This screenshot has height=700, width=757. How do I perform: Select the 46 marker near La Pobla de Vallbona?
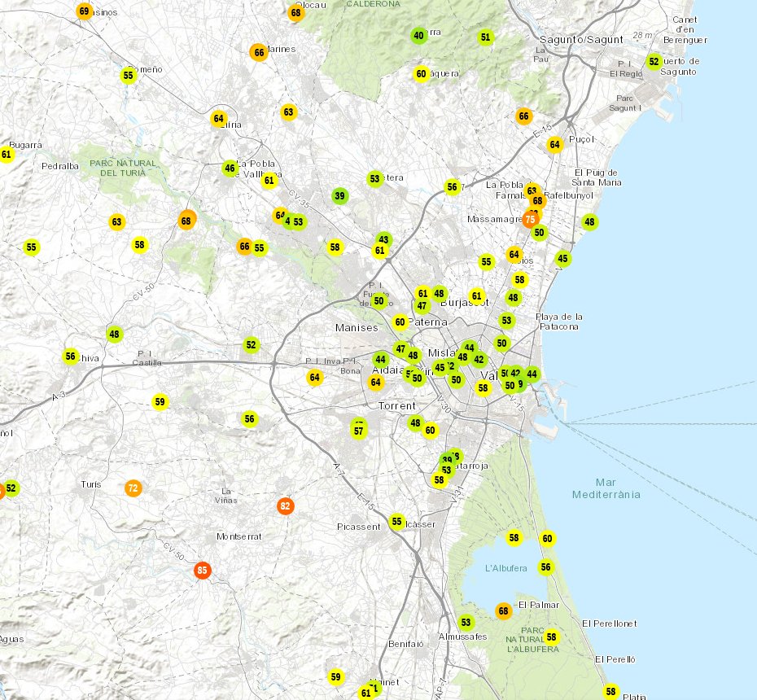(x=229, y=168)
